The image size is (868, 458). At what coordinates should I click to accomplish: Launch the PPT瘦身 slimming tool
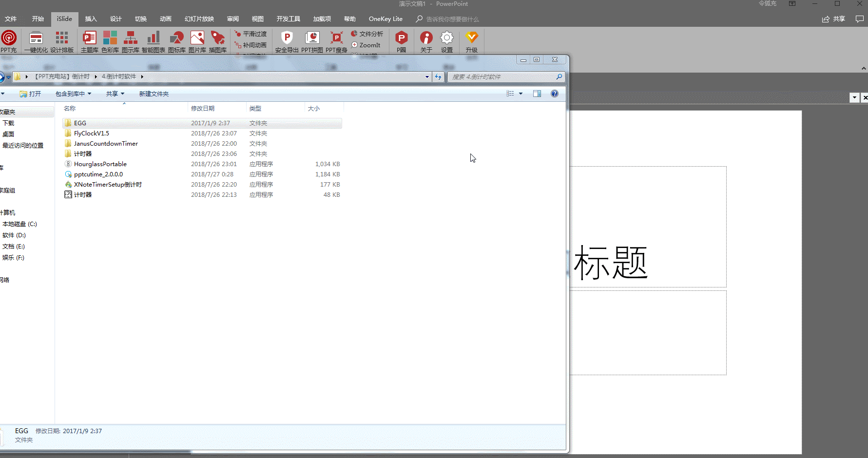(336, 41)
